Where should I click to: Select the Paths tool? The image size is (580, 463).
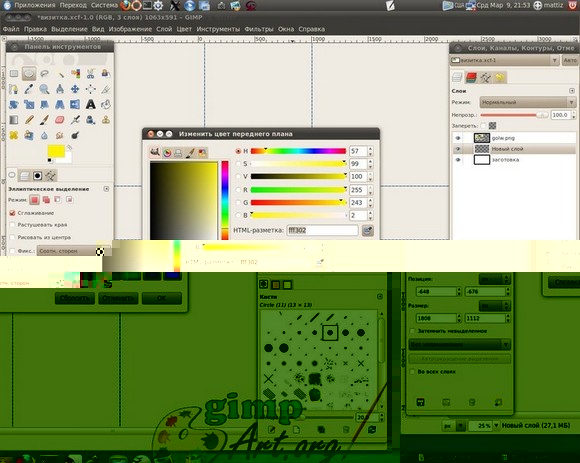click(14, 89)
